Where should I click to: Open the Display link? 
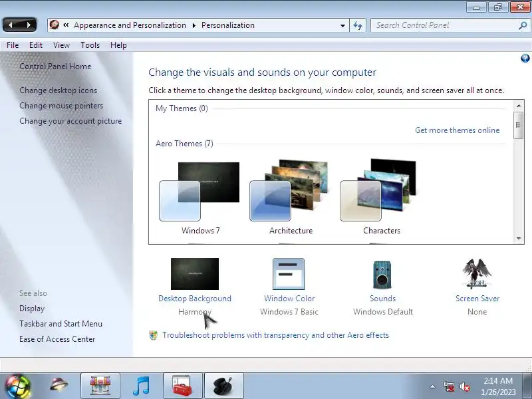coord(32,309)
